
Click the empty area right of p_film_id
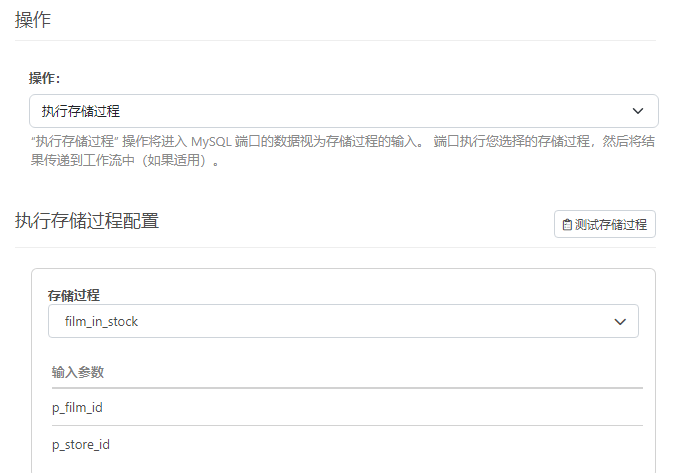pyautogui.click(x=400, y=407)
